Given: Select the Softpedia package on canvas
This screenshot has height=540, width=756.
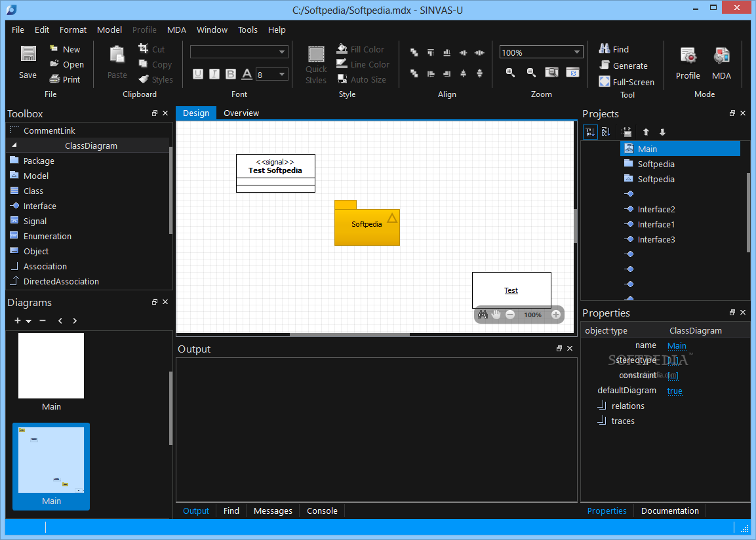Looking at the screenshot, I should coord(367,223).
